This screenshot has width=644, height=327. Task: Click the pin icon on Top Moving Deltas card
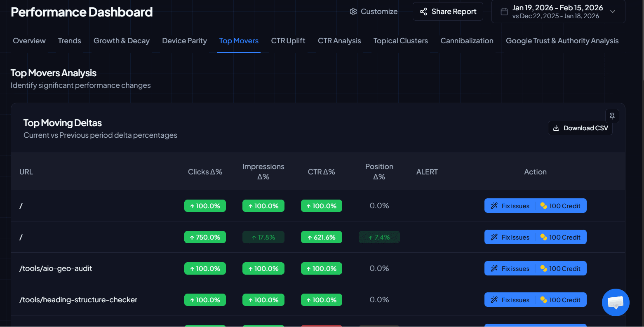[x=612, y=116]
